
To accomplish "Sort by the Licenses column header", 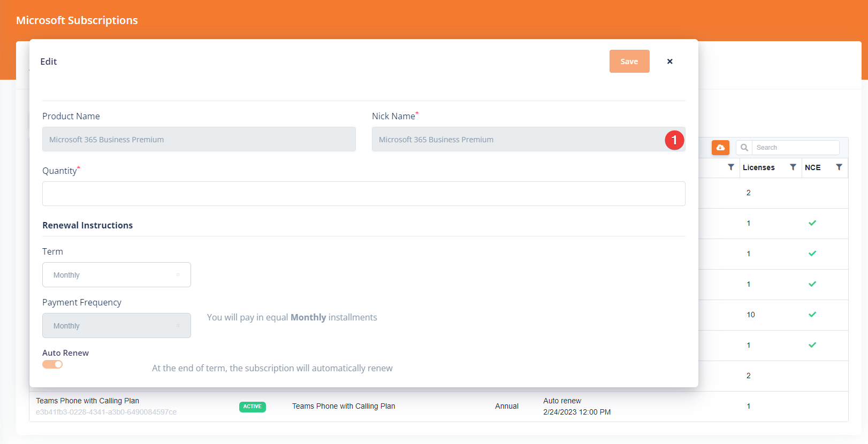I will (x=759, y=167).
